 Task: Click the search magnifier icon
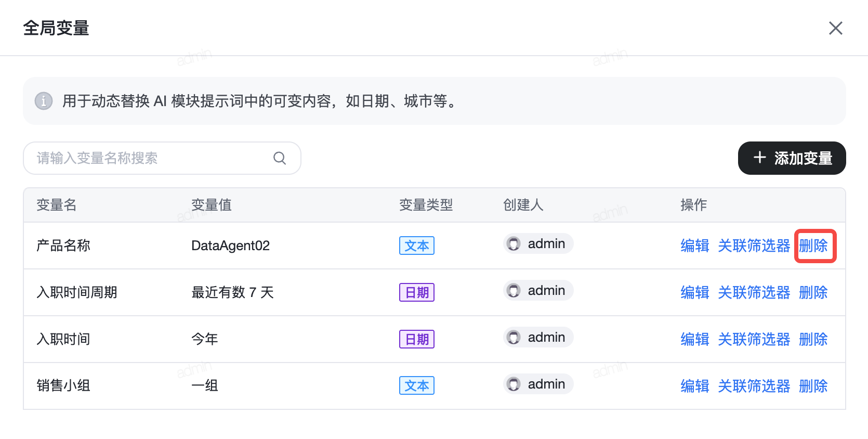pos(280,158)
